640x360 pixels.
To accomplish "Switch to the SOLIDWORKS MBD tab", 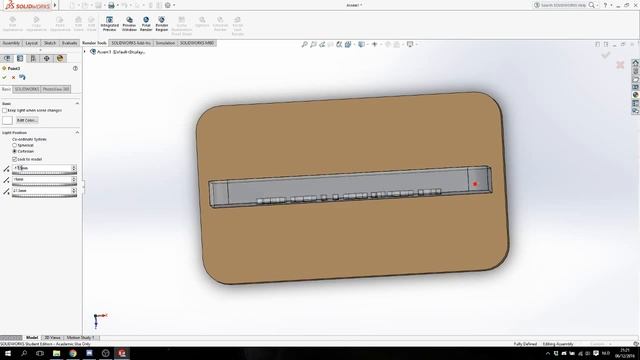I will (197, 43).
